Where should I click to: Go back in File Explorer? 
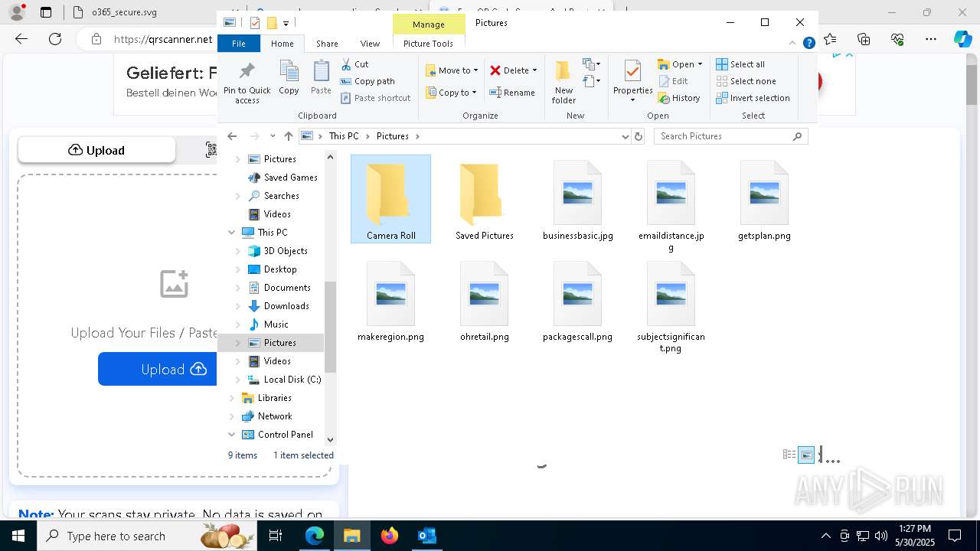(x=232, y=136)
